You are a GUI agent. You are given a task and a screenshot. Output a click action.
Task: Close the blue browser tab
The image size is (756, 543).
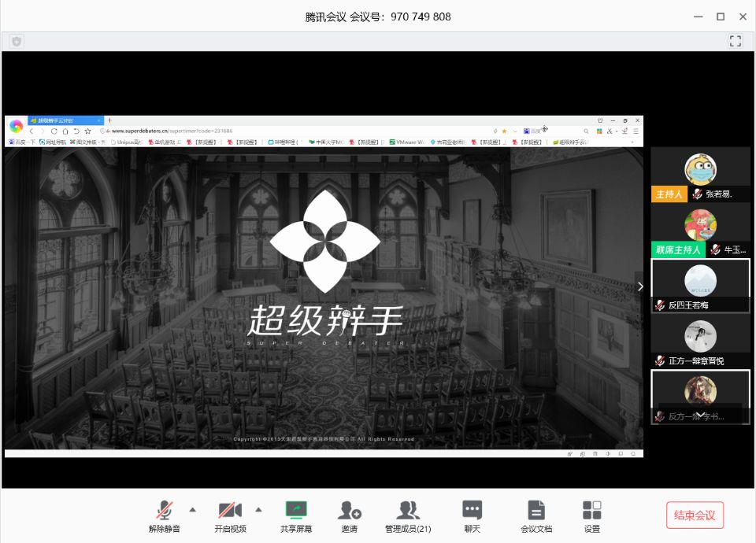click(99, 120)
